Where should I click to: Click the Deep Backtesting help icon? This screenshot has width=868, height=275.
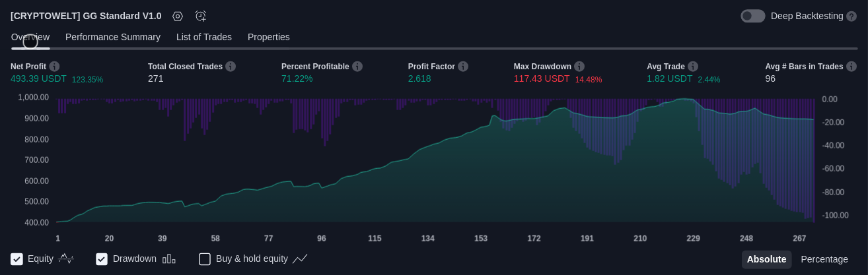pos(851,16)
